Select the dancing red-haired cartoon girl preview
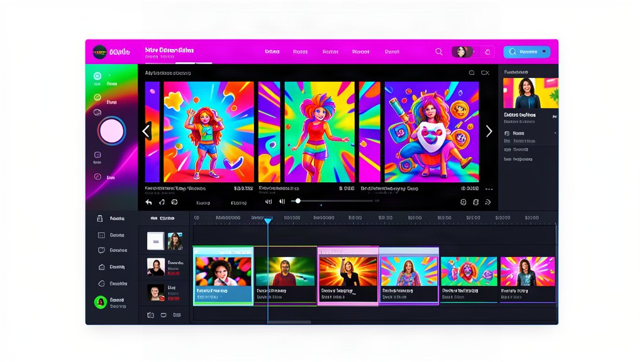Image resolution: width=644 pixels, height=362 pixels. tap(209, 132)
